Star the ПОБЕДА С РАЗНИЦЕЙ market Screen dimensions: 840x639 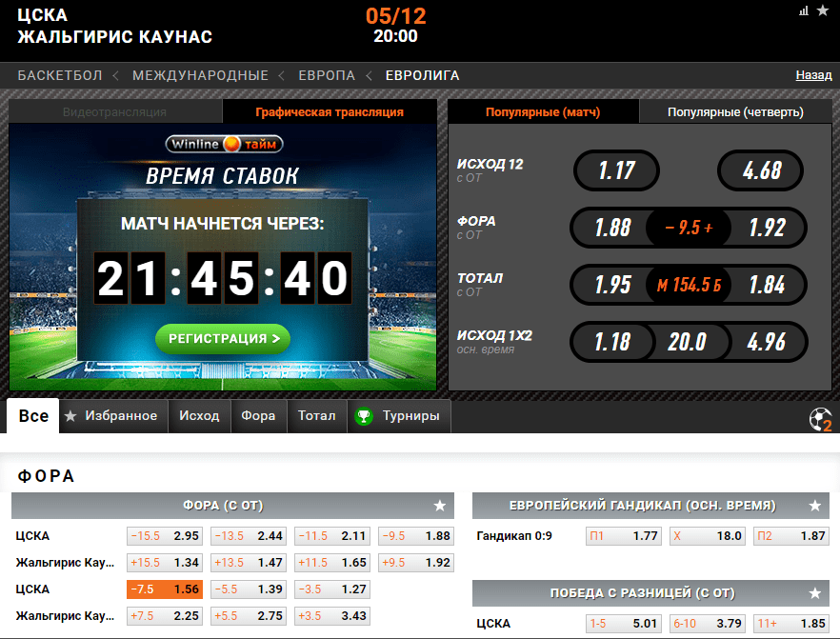(815, 593)
